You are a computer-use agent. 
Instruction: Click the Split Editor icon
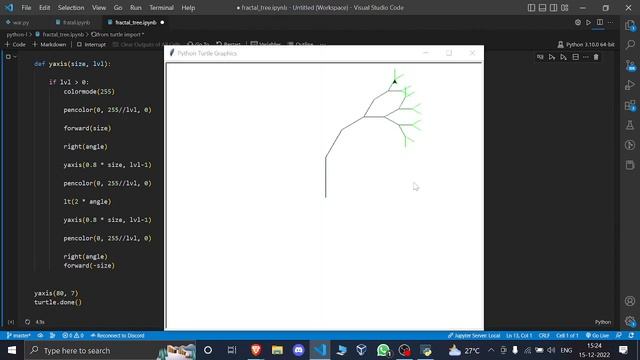pos(600,22)
